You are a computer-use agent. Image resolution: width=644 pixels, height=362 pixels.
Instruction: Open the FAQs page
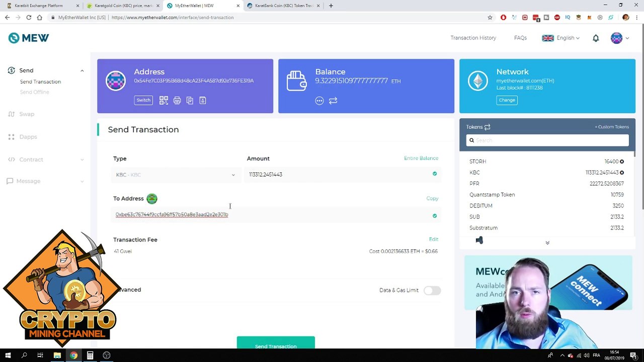click(x=520, y=38)
